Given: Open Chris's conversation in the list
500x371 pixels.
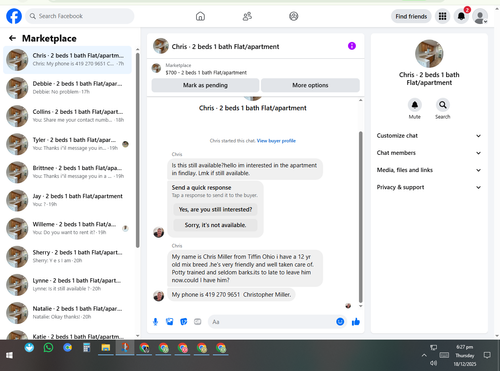Looking at the screenshot, I should coord(68,60).
